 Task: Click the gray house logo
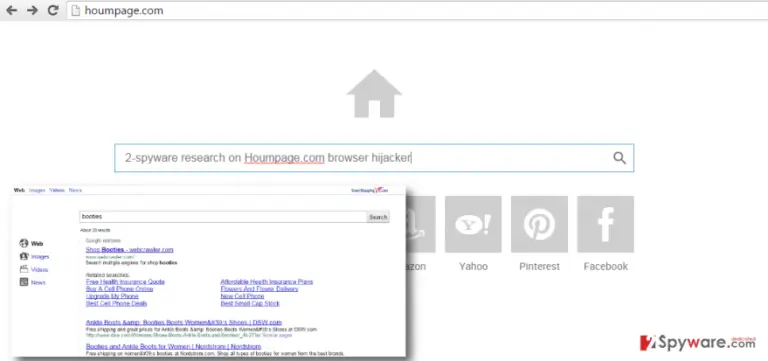[x=374, y=94]
